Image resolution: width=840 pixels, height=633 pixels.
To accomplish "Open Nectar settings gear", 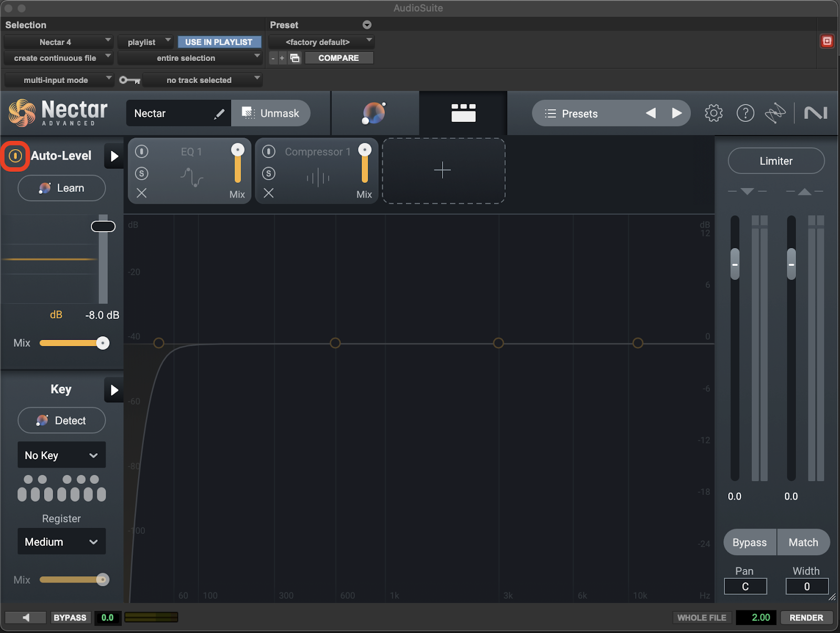I will pos(713,113).
